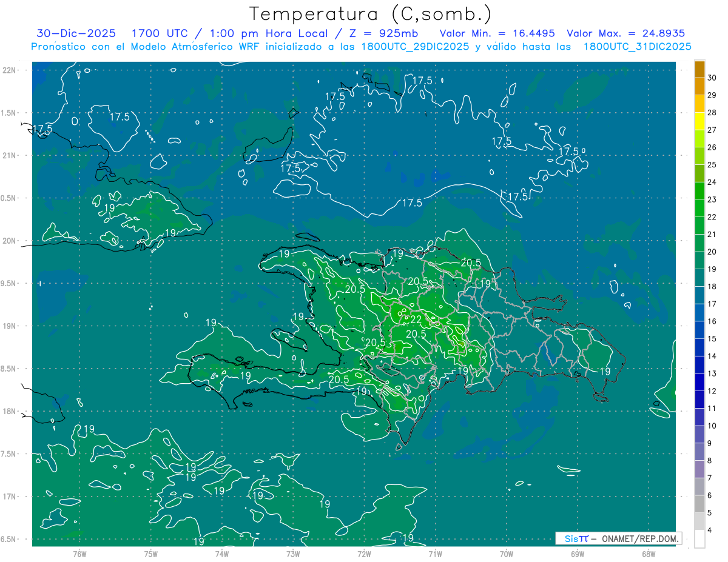Click the 69W longitude axis label

pyautogui.click(x=578, y=554)
